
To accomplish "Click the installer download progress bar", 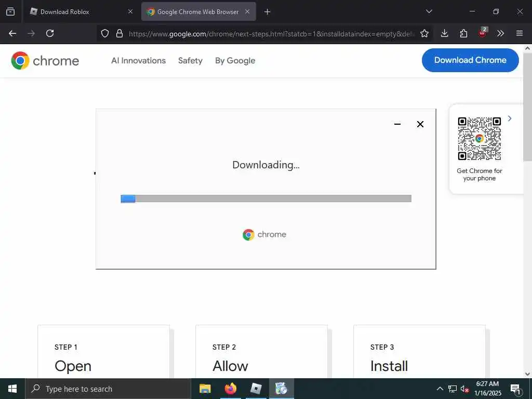I will click(266, 198).
